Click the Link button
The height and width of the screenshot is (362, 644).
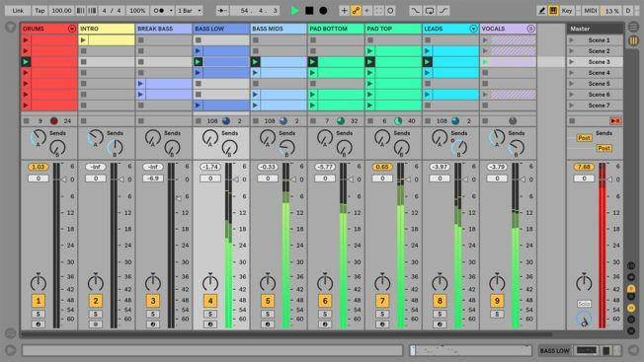[18, 11]
